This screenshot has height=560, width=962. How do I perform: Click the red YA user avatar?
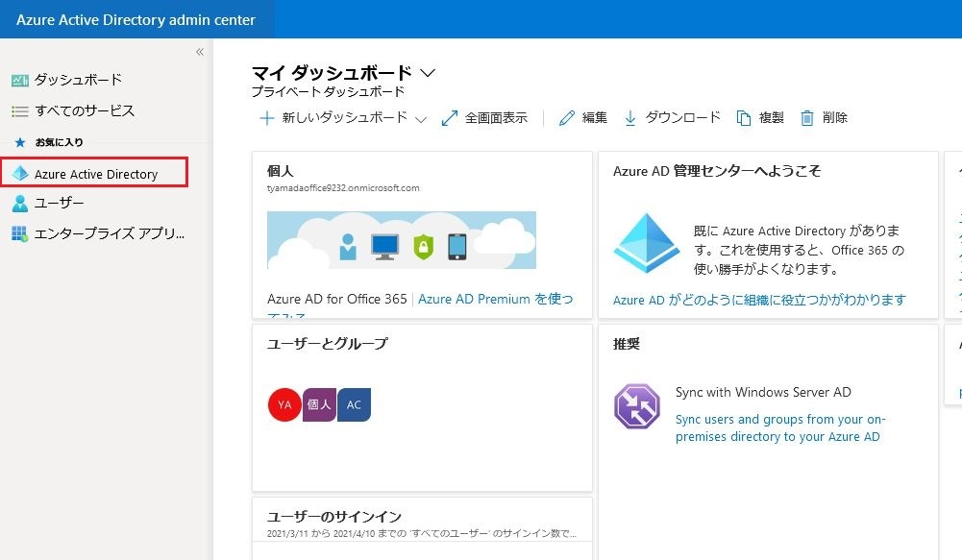pyautogui.click(x=284, y=404)
